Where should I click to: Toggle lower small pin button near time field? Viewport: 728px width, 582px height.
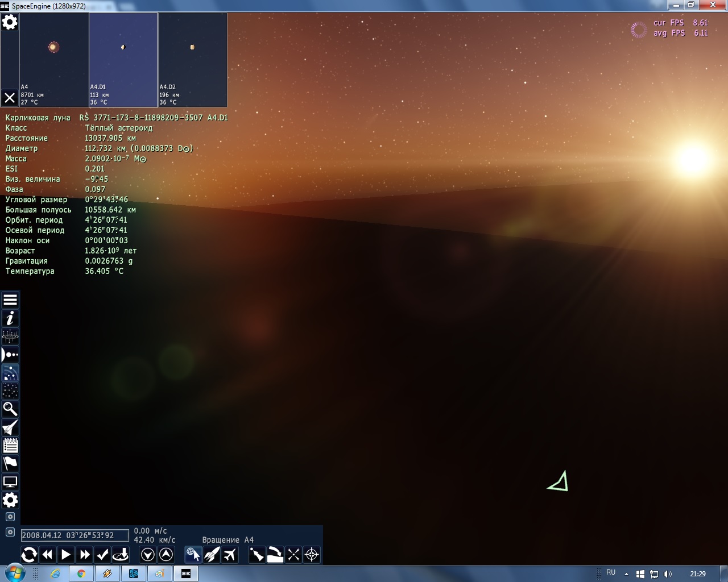10,532
